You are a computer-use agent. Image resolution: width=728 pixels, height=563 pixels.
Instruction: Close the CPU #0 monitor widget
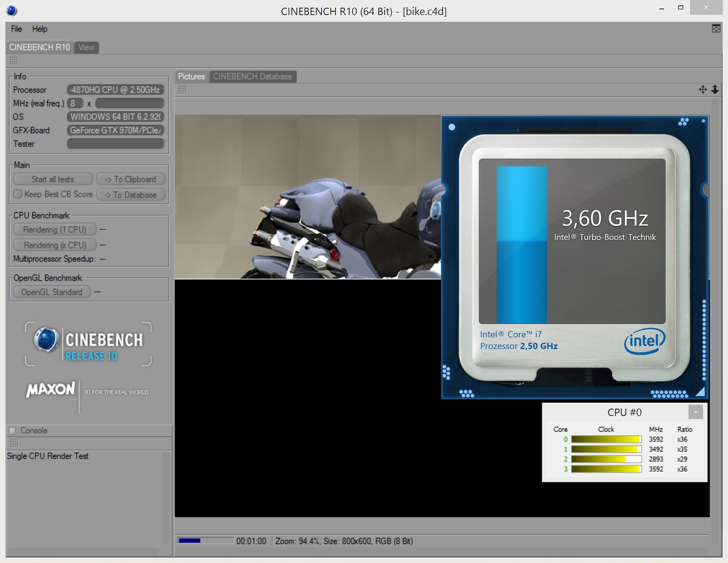696,412
